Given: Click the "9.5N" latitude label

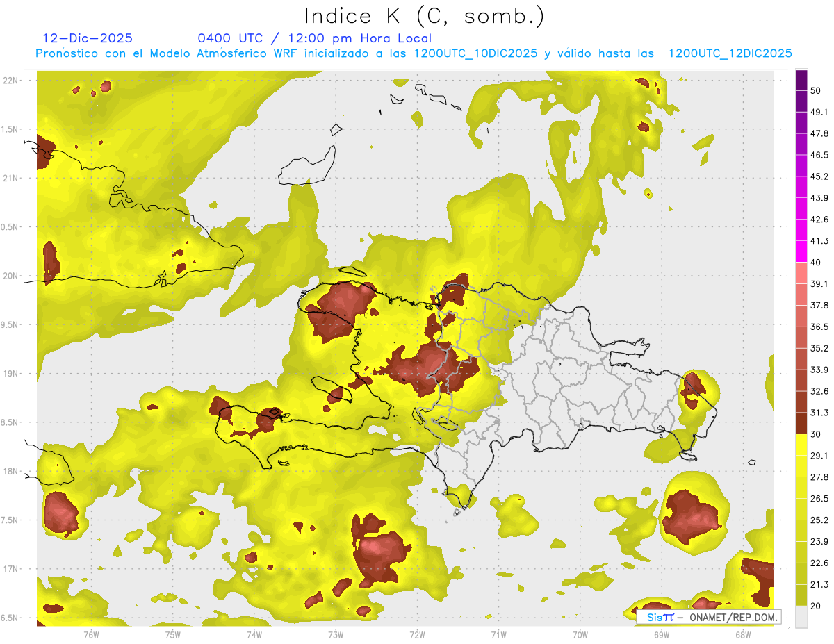Looking at the screenshot, I should click(x=11, y=325).
